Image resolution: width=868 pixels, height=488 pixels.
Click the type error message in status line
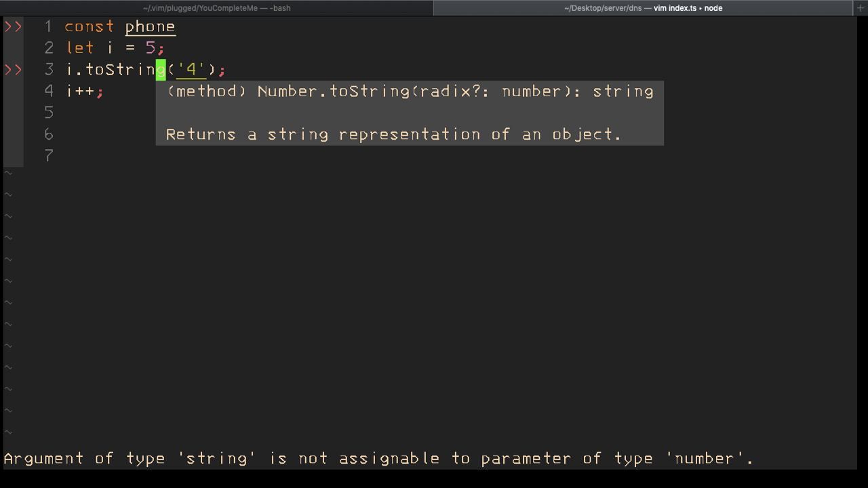click(378, 459)
